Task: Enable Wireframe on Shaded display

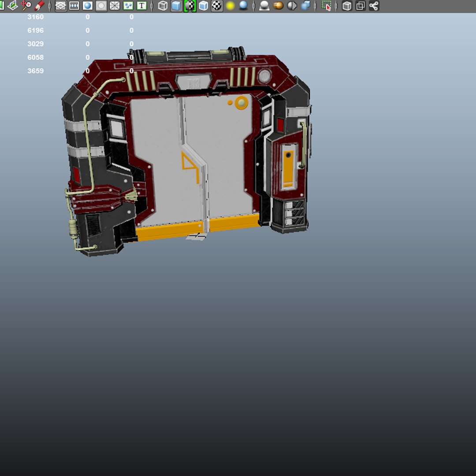Action: (203, 6)
